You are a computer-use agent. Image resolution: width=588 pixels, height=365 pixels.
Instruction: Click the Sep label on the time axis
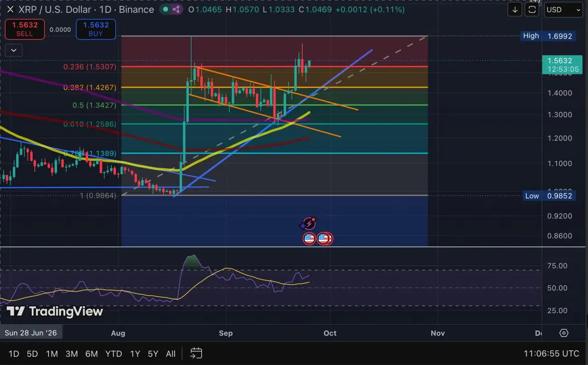pyautogui.click(x=226, y=333)
